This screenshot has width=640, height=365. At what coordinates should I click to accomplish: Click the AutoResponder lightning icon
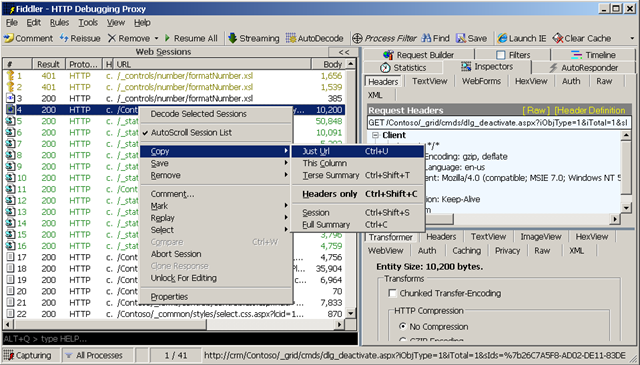tap(553, 68)
